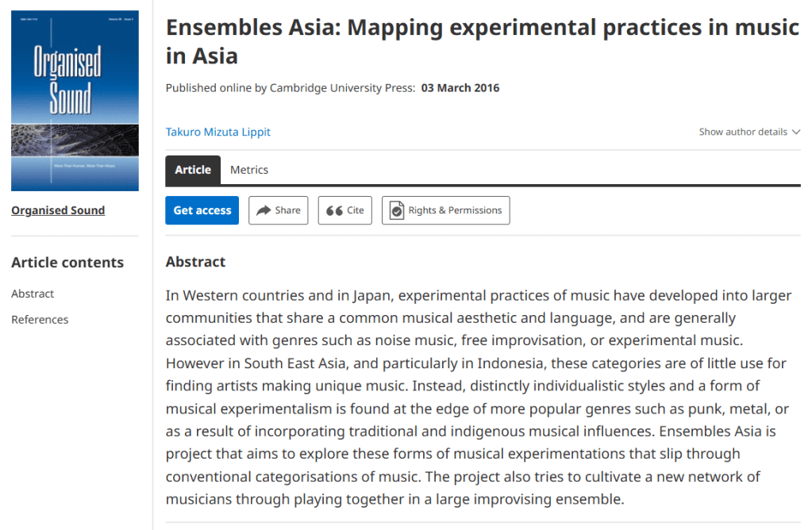Click the Cite quotation marks icon
Image resolution: width=812 pixels, height=530 pixels.
coord(334,210)
